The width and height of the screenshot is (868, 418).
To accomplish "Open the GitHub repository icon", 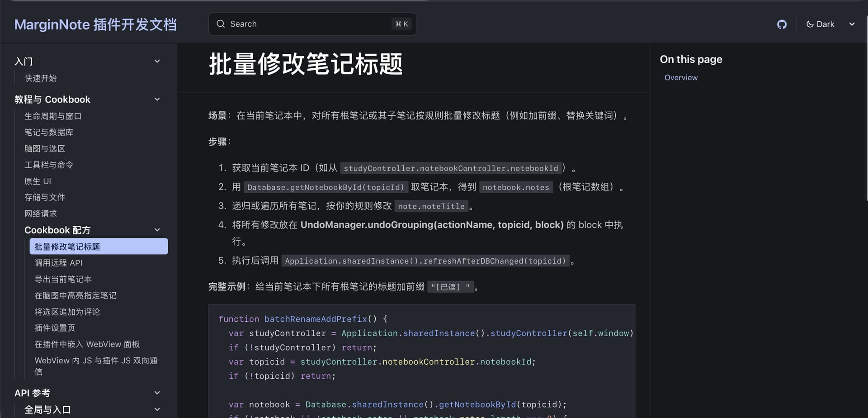I will (x=782, y=24).
